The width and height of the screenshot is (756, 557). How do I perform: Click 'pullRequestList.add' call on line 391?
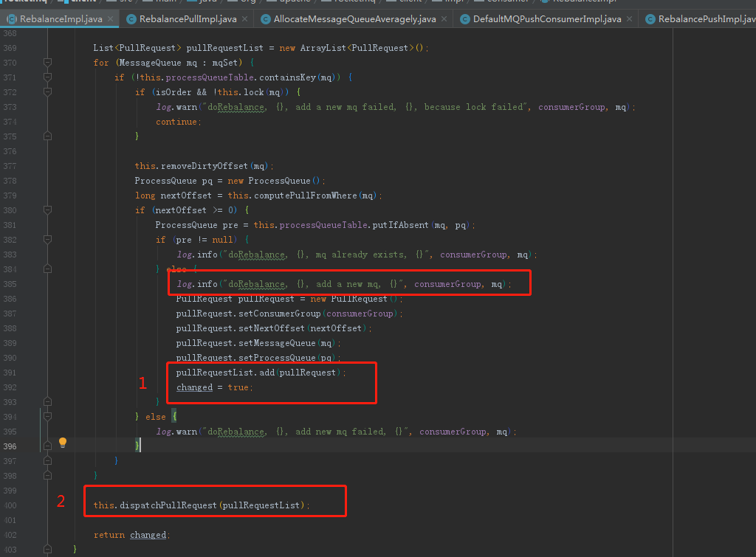pyautogui.click(x=225, y=373)
